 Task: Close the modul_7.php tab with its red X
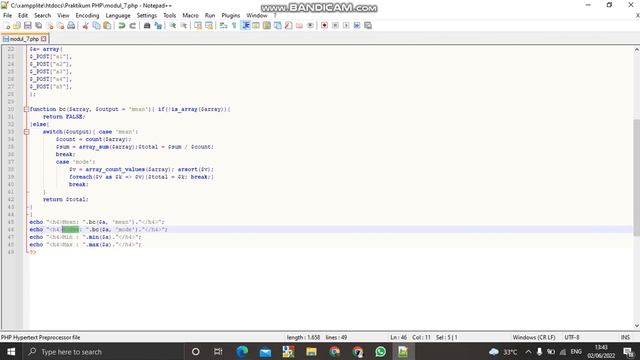click(x=44, y=39)
